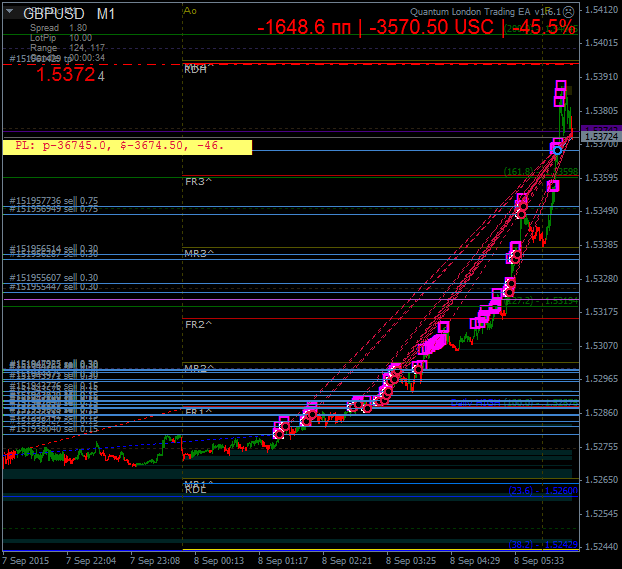Image resolution: width=622 pixels, height=569 pixels.
Task: Click the 7 Sep 23:08 time axis label
Action: pos(155,561)
